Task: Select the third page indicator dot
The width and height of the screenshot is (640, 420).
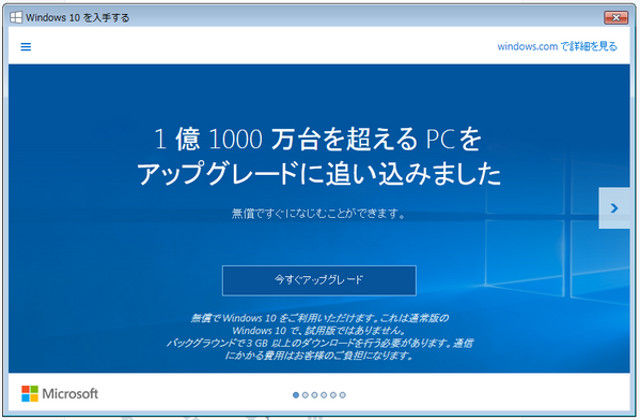Action: click(x=314, y=395)
